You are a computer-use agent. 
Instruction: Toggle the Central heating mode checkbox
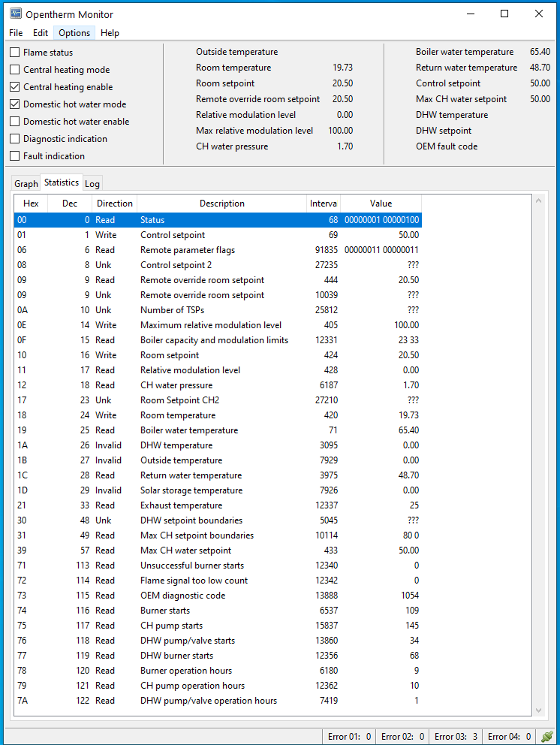click(15, 70)
